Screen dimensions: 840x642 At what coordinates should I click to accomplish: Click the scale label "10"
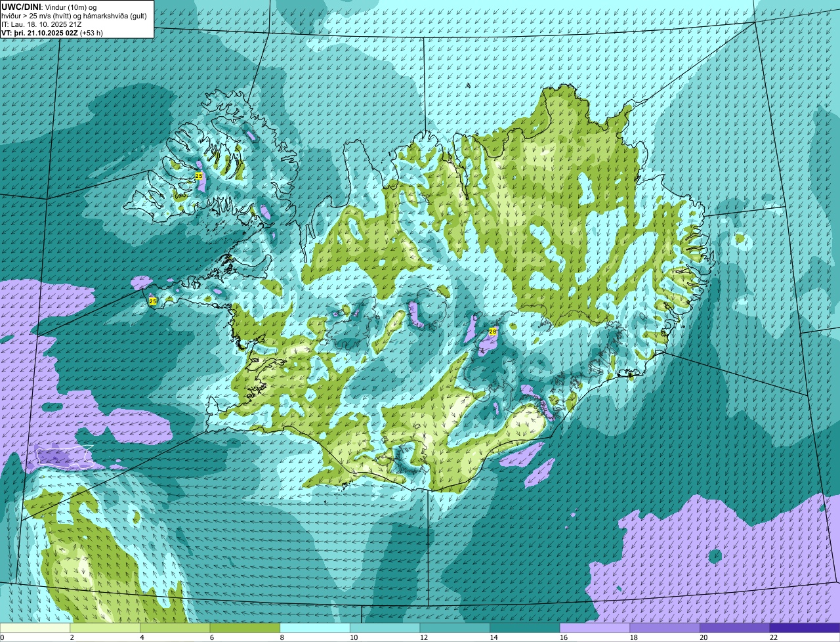point(354,637)
